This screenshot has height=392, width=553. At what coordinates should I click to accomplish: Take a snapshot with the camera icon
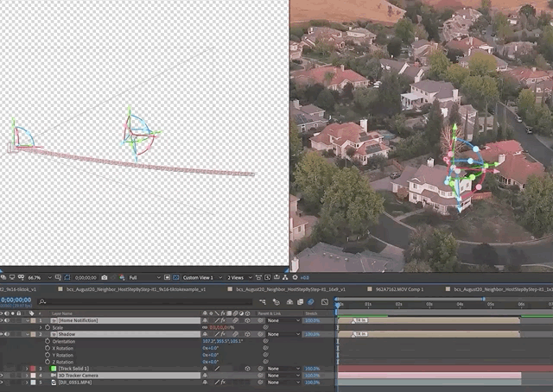coord(105,278)
